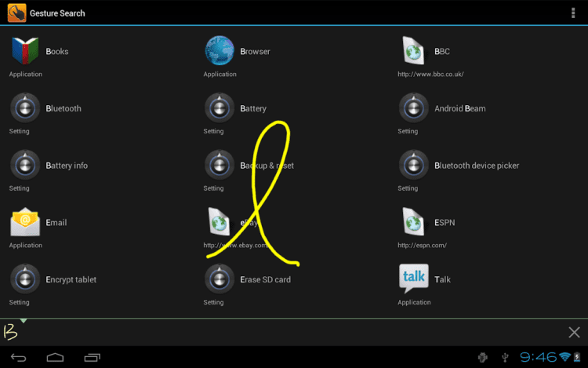Image resolution: width=588 pixels, height=368 pixels.
Task: Select the 'Email' application label
Action: (56, 223)
